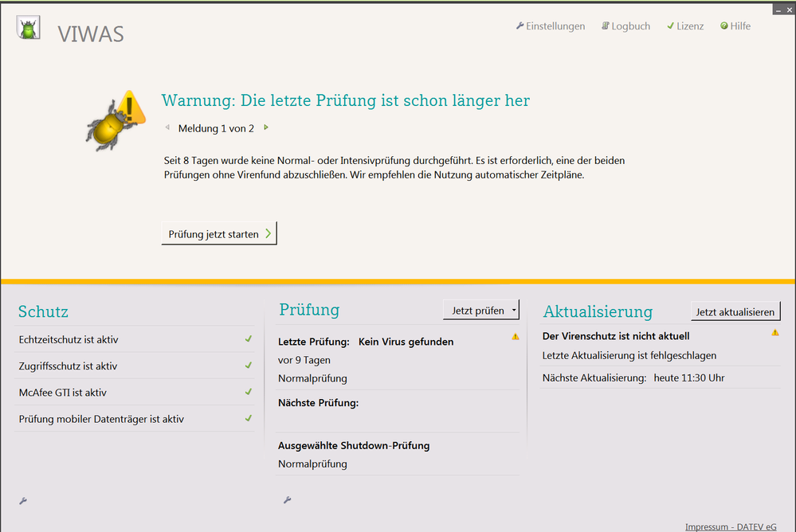
Task: Open the wrench settings under Prüfung
Action: pos(287,500)
